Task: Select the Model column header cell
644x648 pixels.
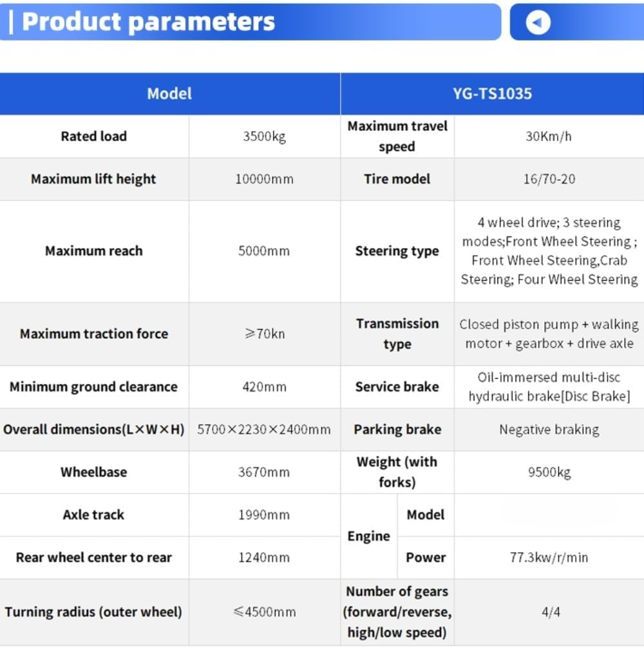Action: click(x=169, y=94)
